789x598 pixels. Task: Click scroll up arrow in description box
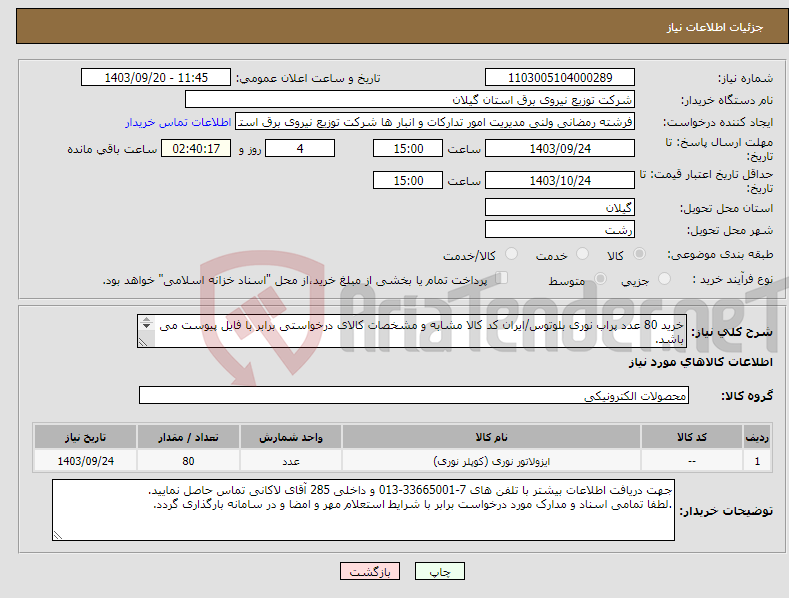click(x=146, y=319)
